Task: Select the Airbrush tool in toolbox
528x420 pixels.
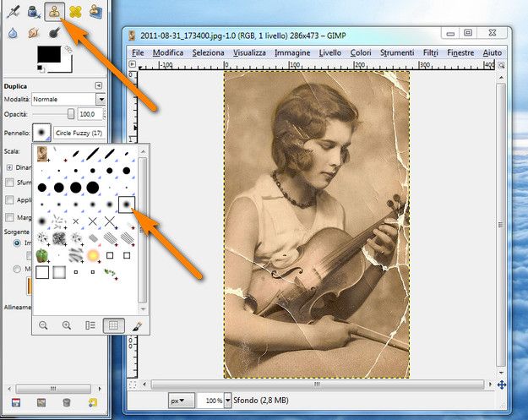Action: [x=14, y=12]
